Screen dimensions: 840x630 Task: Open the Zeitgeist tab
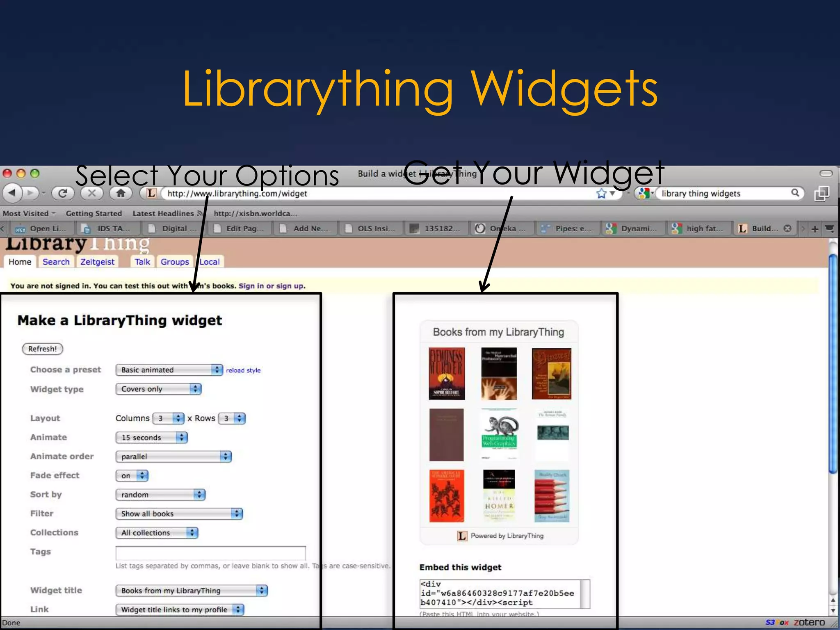click(97, 262)
